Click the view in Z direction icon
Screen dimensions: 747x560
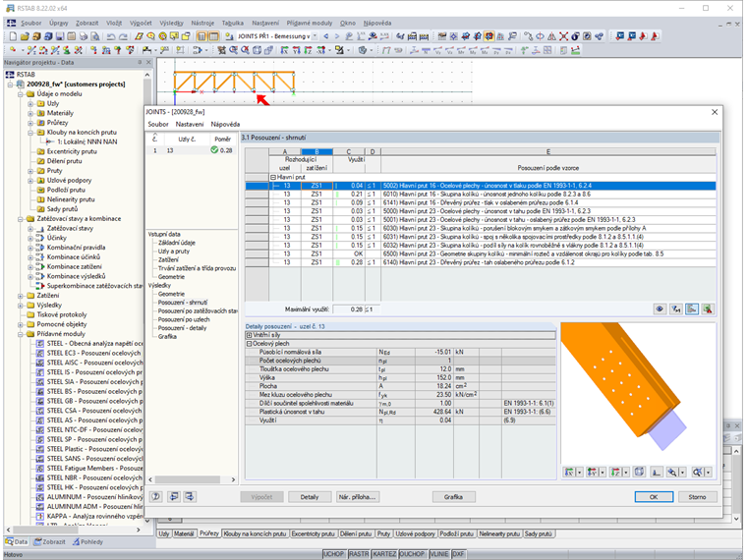(309, 50)
